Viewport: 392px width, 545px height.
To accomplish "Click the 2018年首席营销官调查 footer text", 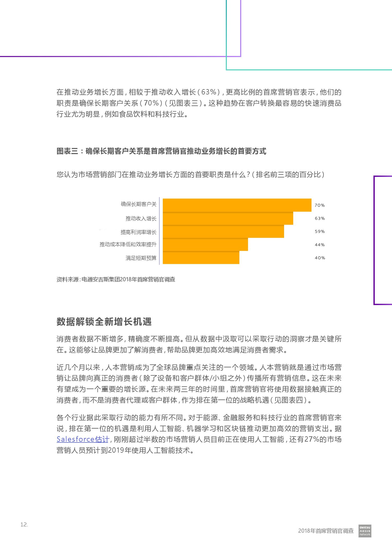I will (326, 531).
